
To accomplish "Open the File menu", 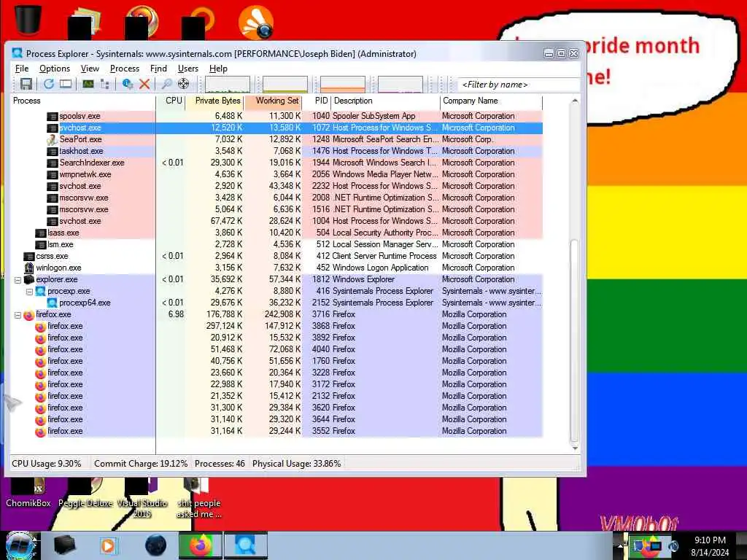I will tap(22, 69).
